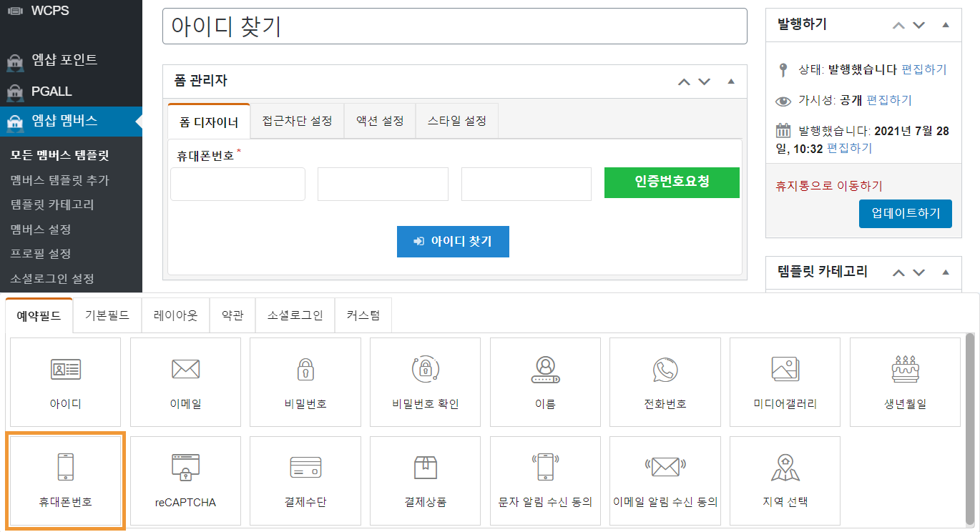
Task: Click the 아이디 찾기 title field
Action: [x=455, y=26]
